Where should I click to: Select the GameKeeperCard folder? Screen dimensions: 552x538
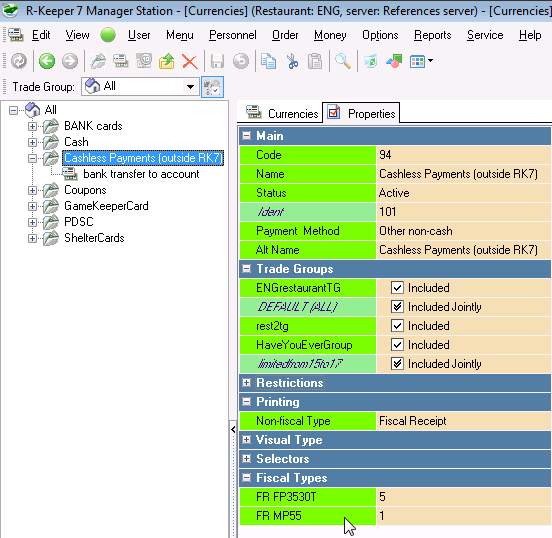pyautogui.click(x=106, y=206)
